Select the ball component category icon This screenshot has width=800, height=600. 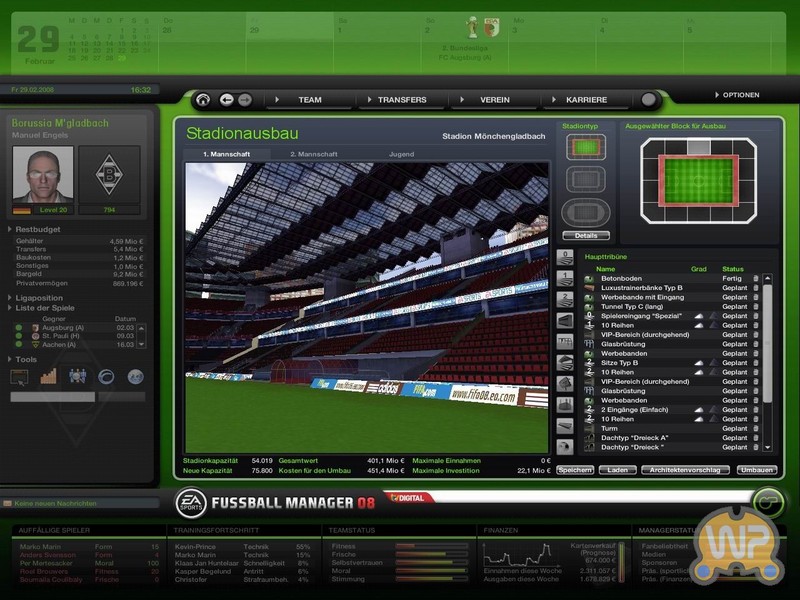pos(565,447)
